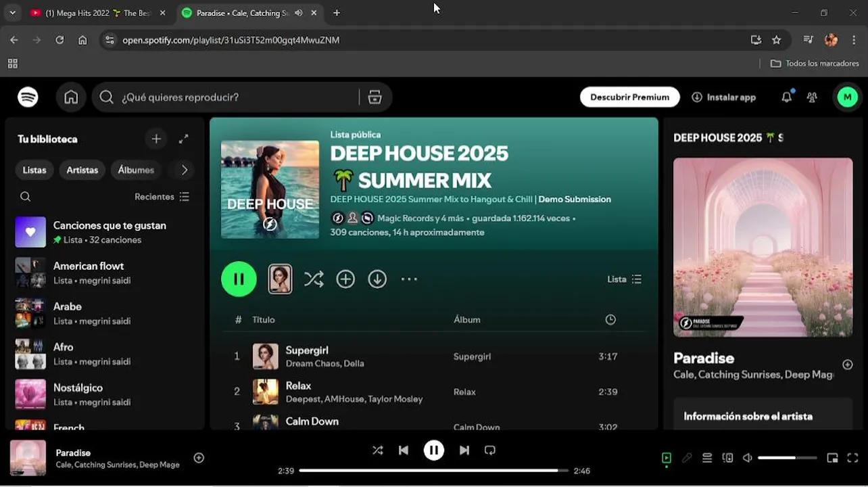The width and height of the screenshot is (868, 487).
Task: Toggle the Now Playing view
Action: coord(667,458)
